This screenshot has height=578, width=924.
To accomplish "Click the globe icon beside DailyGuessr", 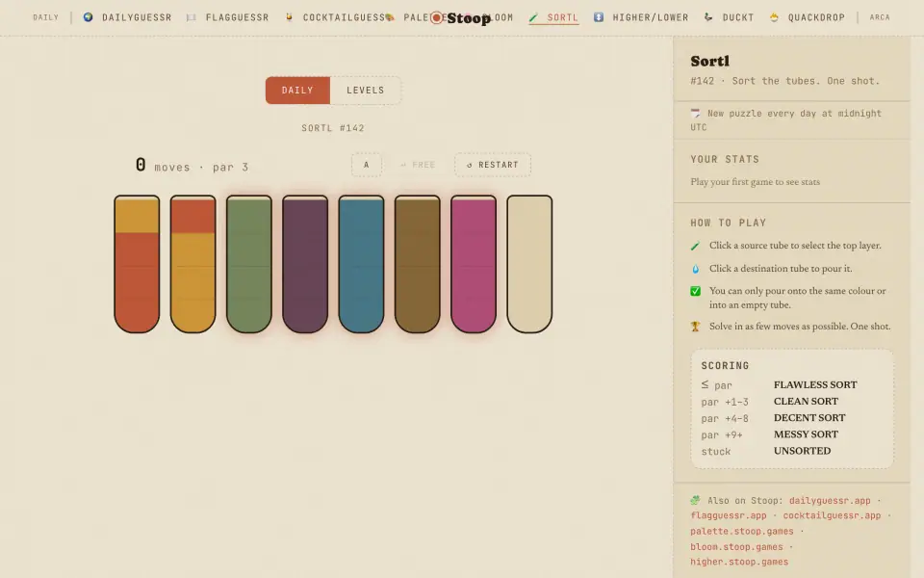I will [89, 17].
